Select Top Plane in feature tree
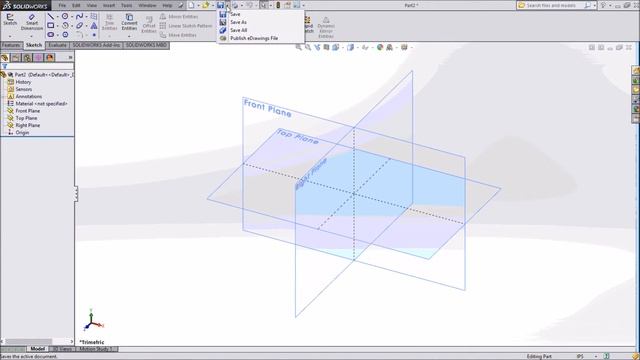 coord(26,118)
